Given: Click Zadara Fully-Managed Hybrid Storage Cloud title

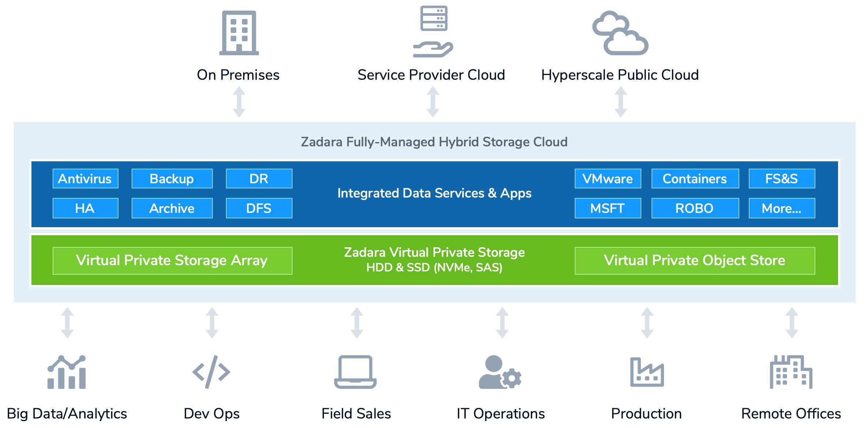Looking at the screenshot, I should click(x=434, y=142).
